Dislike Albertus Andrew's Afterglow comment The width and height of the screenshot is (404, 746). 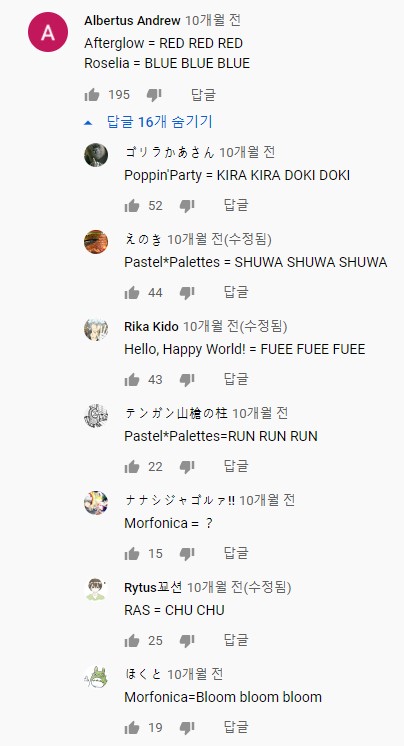coord(154,95)
